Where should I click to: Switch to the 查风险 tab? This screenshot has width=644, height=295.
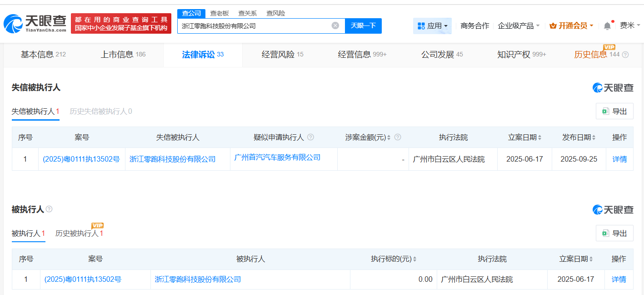pos(275,13)
